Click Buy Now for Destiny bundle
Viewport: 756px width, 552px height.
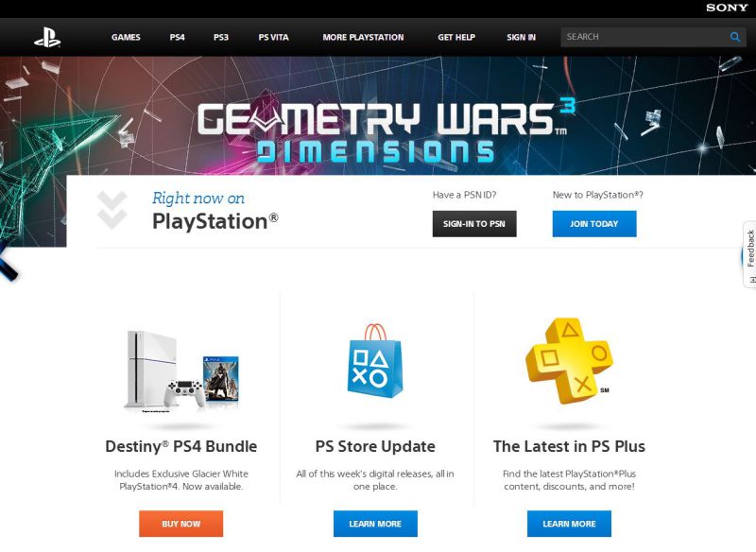pos(180,524)
